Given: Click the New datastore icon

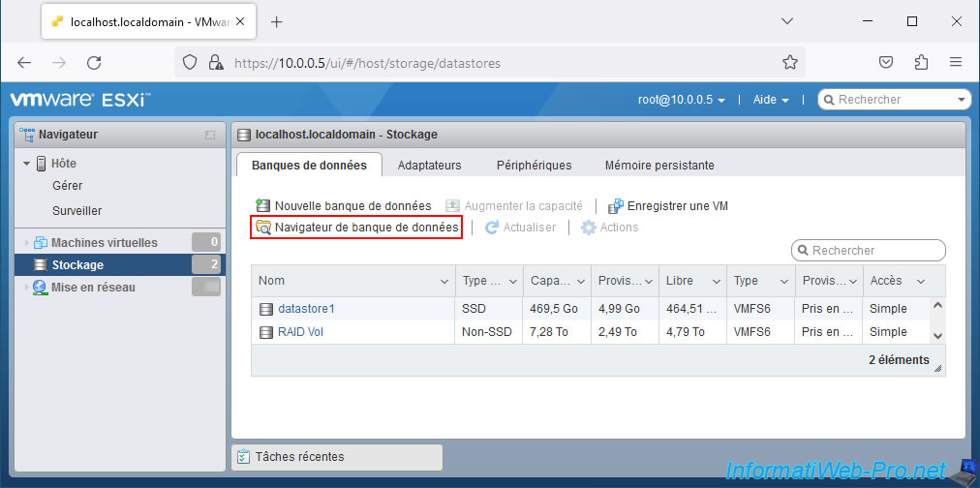Looking at the screenshot, I should coord(262,206).
